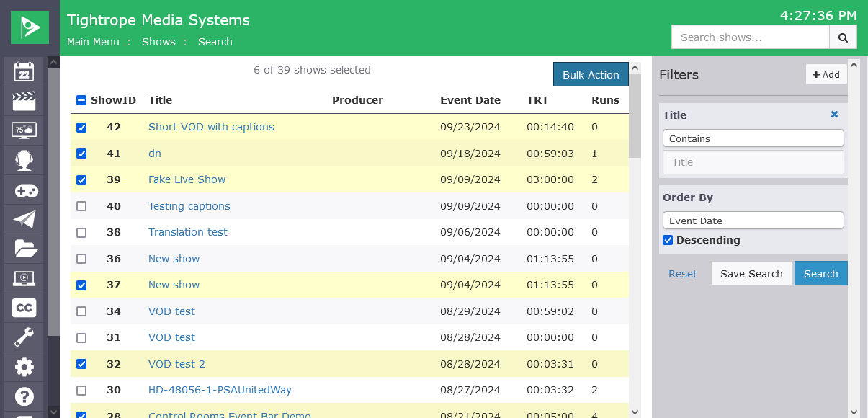Open the paper plane send icon
The image size is (868, 418).
click(x=24, y=219)
